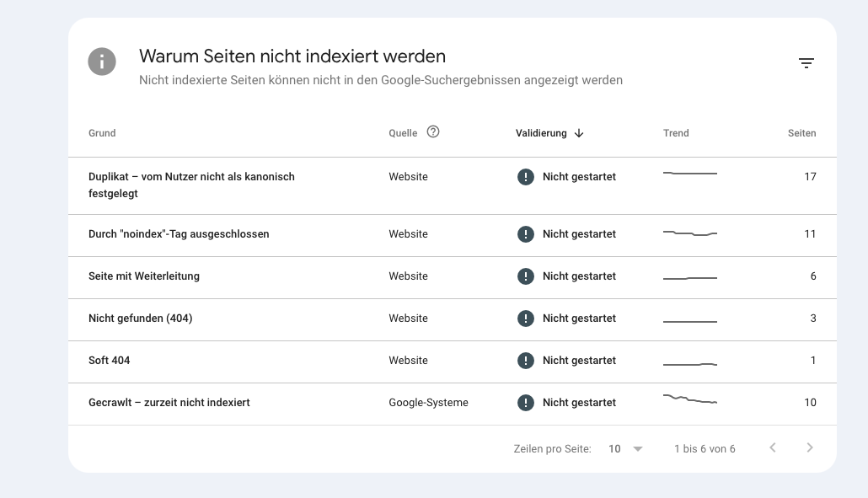Click the info icon beside the heading
Screen dimensions: 868x498
click(102, 62)
